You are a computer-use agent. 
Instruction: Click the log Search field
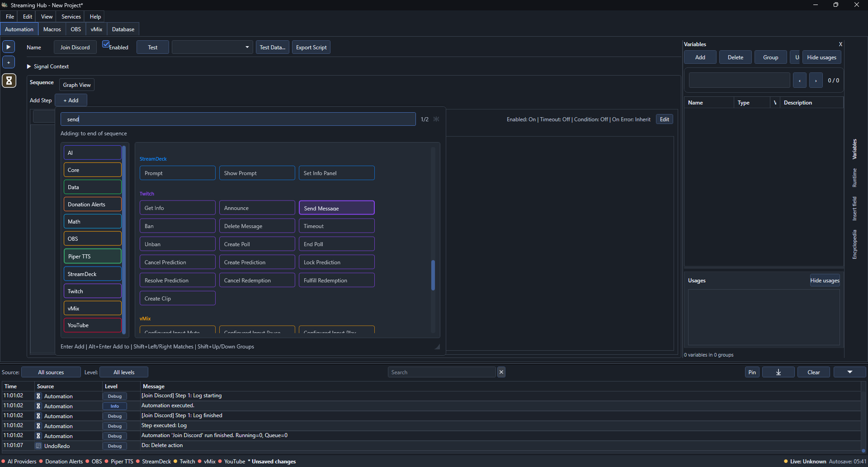click(x=442, y=372)
